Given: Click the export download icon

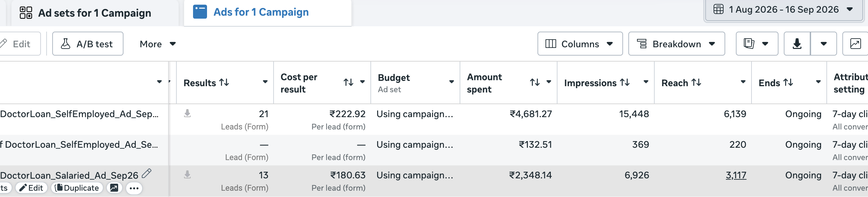Looking at the screenshot, I should click(x=797, y=44).
